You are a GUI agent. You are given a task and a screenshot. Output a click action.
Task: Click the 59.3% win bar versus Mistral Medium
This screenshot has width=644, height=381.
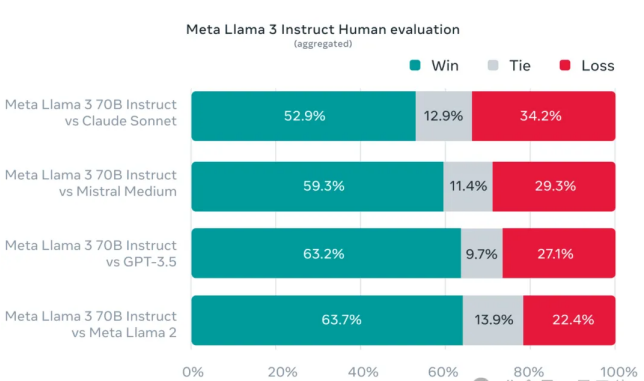click(317, 186)
